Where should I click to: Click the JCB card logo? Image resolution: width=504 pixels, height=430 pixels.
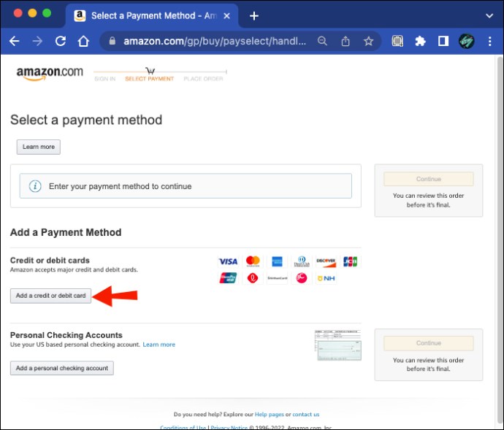tap(351, 261)
